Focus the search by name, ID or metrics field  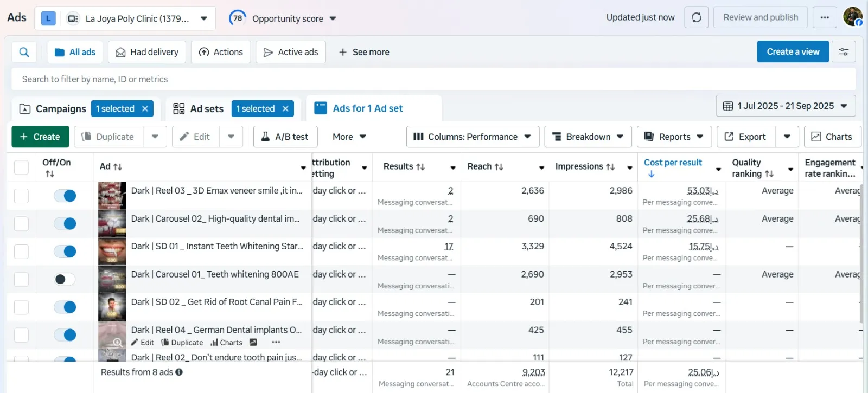click(x=433, y=79)
